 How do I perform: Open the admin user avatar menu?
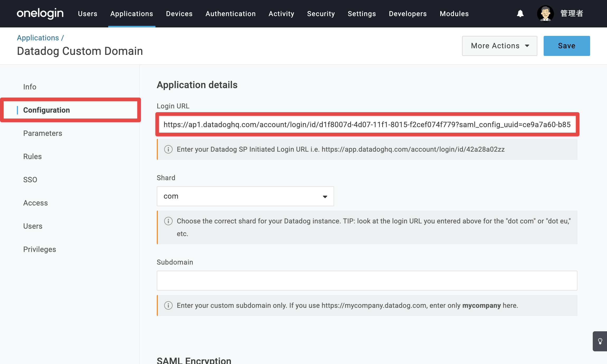(x=545, y=13)
